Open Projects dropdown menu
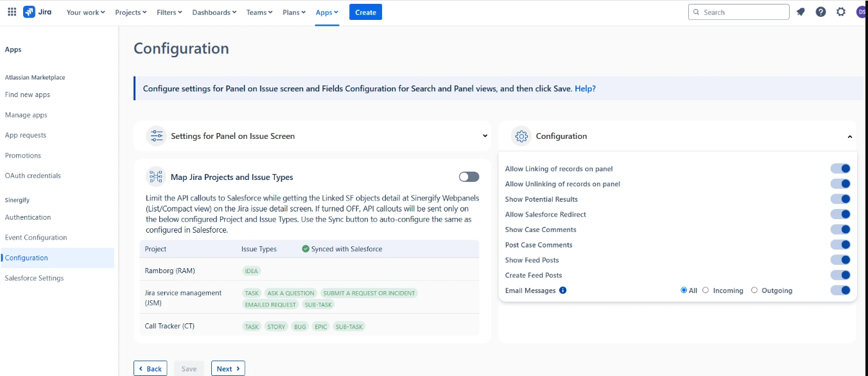The image size is (868, 376). 131,12
